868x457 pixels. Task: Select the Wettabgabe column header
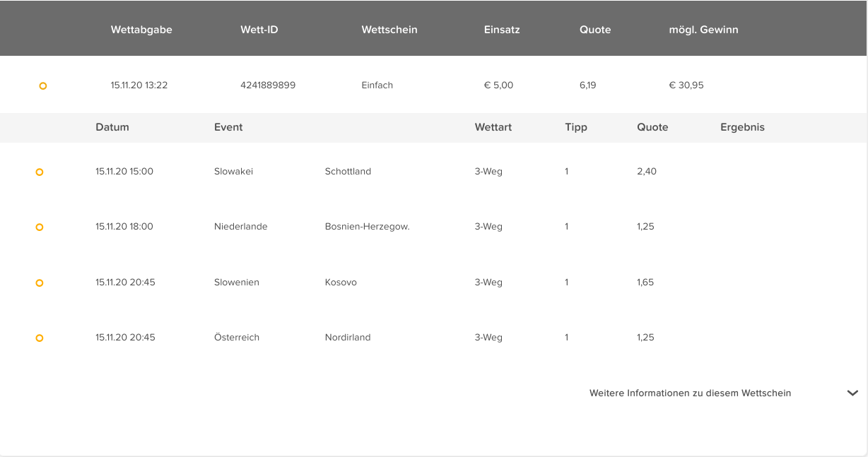(x=141, y=30)
